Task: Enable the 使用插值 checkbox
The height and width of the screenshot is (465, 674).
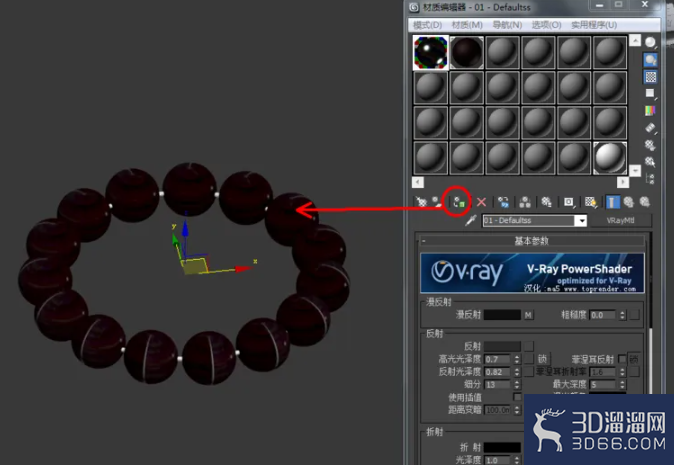Action: (517, 397)
